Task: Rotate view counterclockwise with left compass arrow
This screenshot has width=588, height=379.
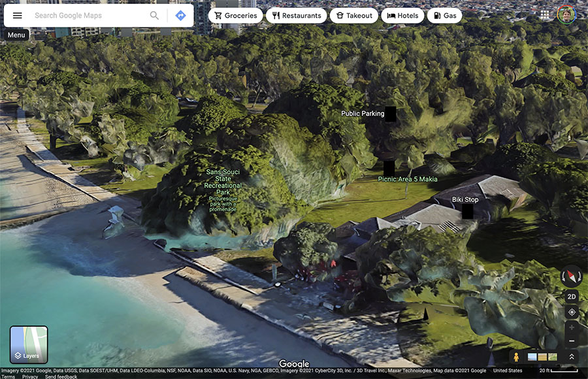Action: 563,276
